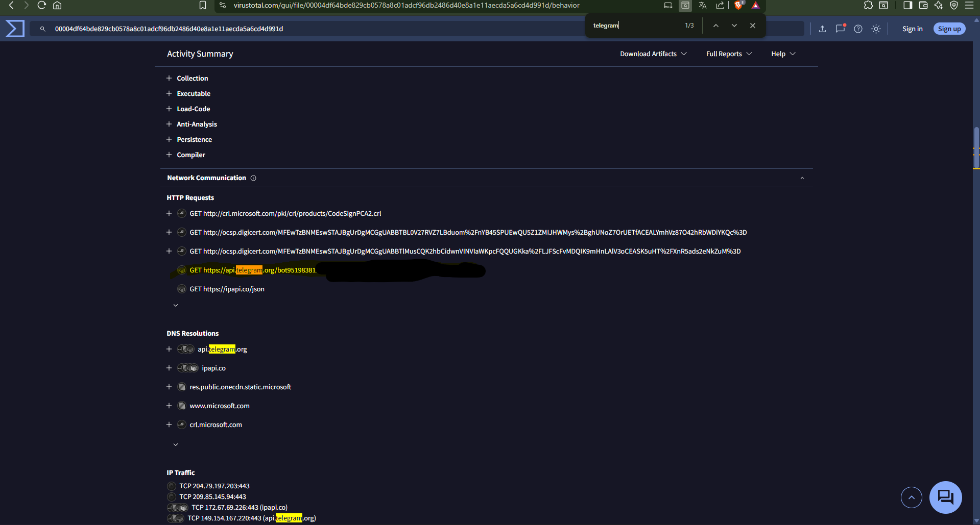Expand the ipapi.co DNS resolution
The image size is (980, 525).
(x=169, y=368)
